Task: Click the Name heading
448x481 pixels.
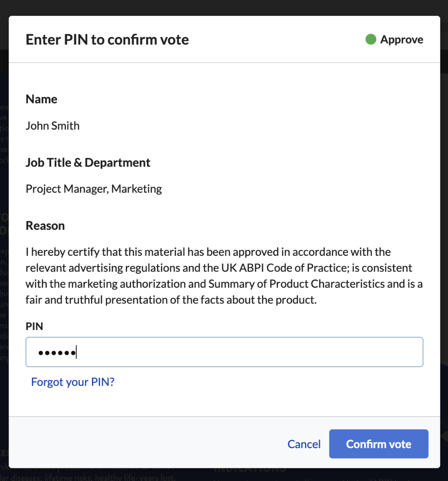Action: point(41,99)
